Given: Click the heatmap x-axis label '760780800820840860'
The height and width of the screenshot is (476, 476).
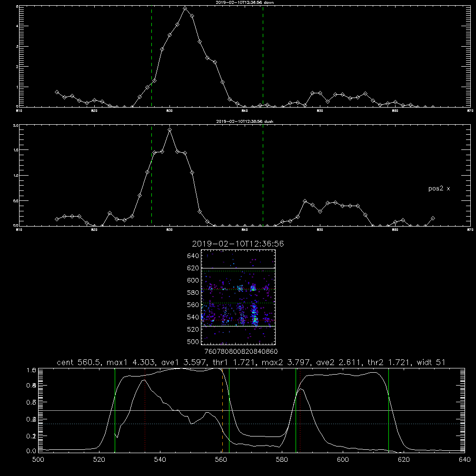Looking at the screenshot, I should pos(241,352).
